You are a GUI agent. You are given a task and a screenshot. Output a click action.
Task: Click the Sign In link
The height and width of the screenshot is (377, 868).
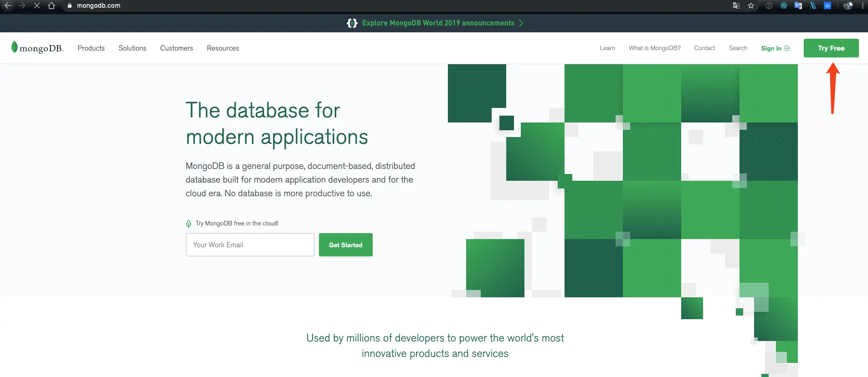(776, 48)
